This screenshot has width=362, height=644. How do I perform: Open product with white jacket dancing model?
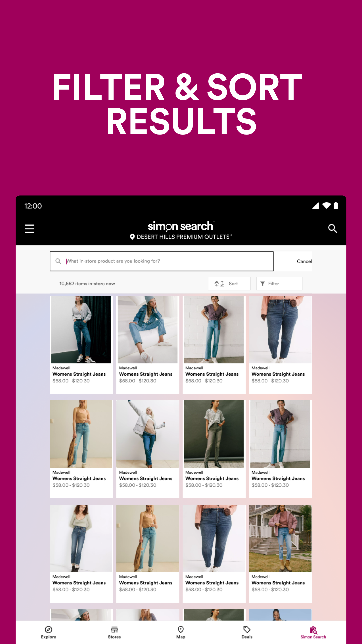pyautogui.click(x=148, y=449)
